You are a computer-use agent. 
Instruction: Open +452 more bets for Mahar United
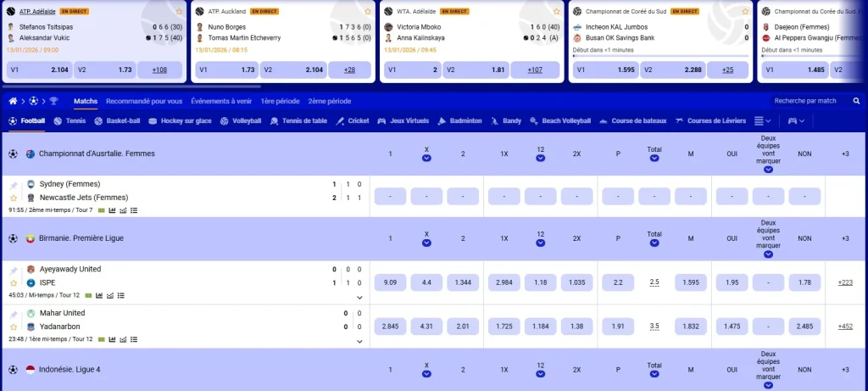(845, 327)
